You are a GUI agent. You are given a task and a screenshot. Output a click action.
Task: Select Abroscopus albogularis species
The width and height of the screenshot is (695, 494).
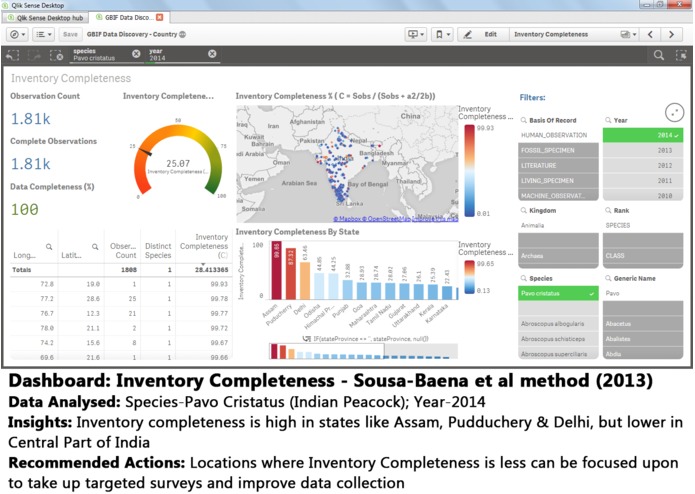click(x=558, y=324)
